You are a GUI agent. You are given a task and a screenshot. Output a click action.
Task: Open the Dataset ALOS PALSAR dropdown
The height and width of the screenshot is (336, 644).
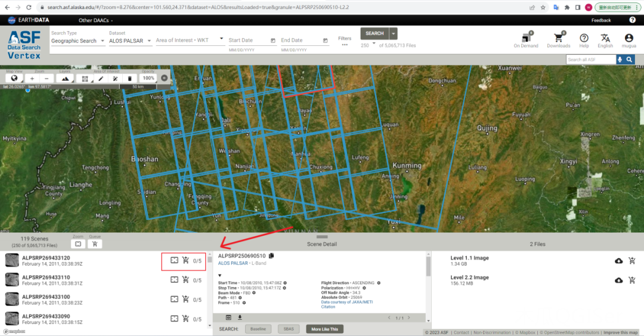click(130, 41)
